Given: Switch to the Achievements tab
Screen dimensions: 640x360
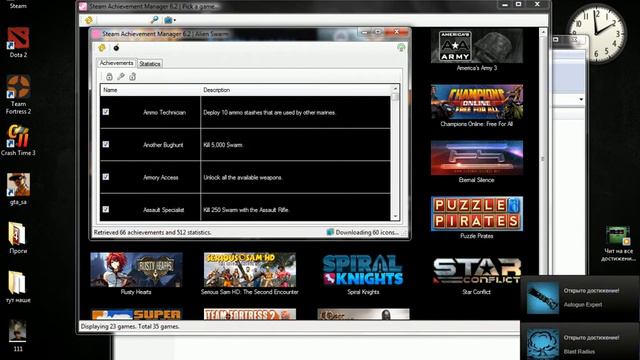Looking at the screenshot, I should [x=116, y=63].
